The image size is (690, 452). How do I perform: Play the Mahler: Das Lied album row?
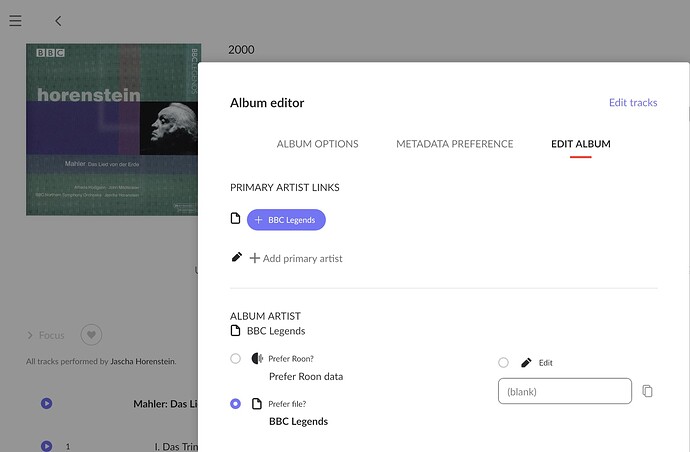coord(47,404)
